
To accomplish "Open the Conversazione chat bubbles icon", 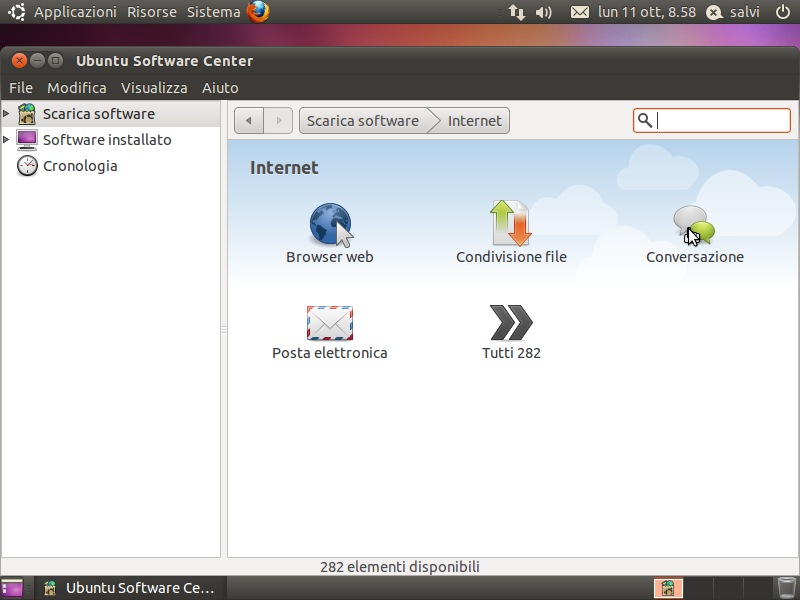I will click(x=694, y=225).
